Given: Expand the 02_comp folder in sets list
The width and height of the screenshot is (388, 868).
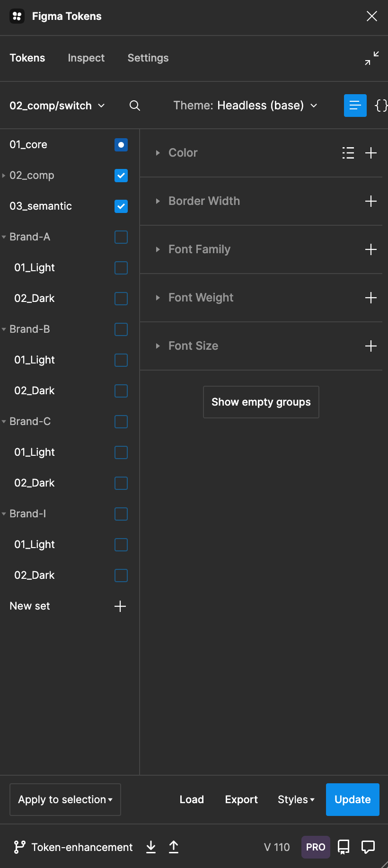Looking at the screenshot, I should pyautogui.click(x=4, y=176).
